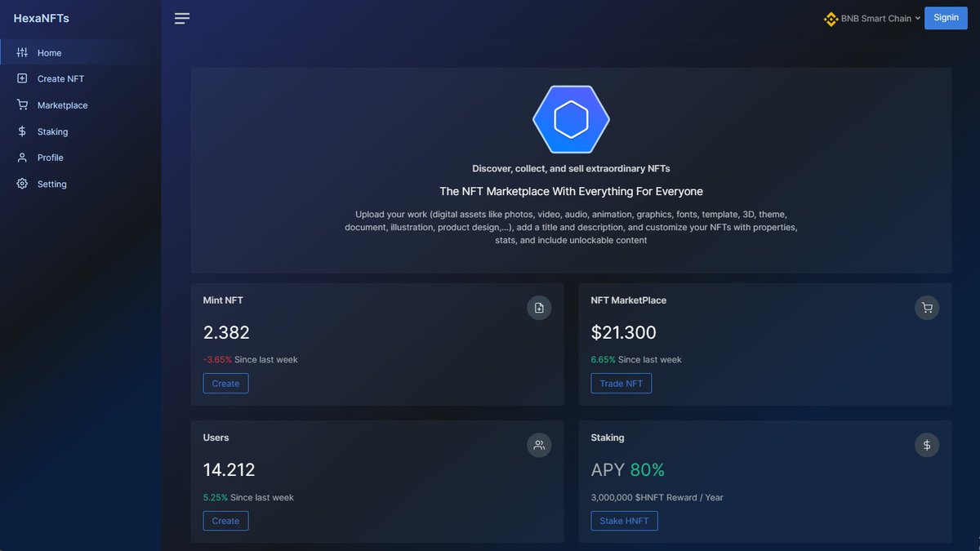980x551 pixels.
Task: Click the BNB Smart Chain diamond logo
Action: pos(831,18)
